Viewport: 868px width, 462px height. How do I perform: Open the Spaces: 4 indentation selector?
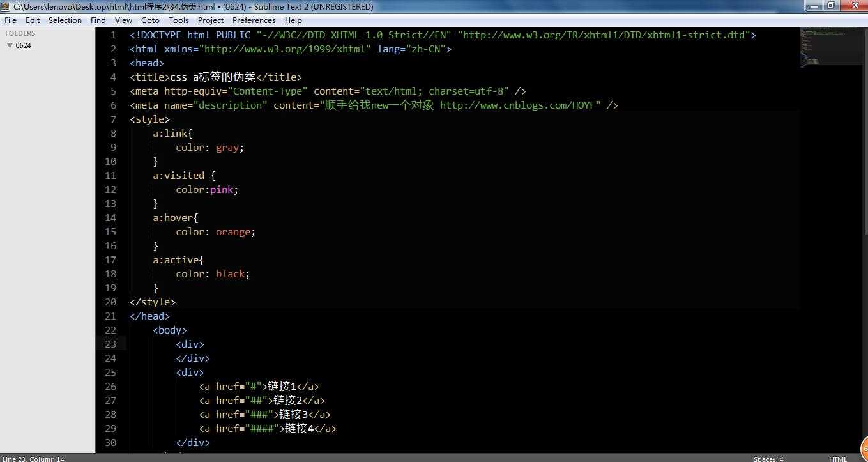pyautogui.click(x=768, y=459)
